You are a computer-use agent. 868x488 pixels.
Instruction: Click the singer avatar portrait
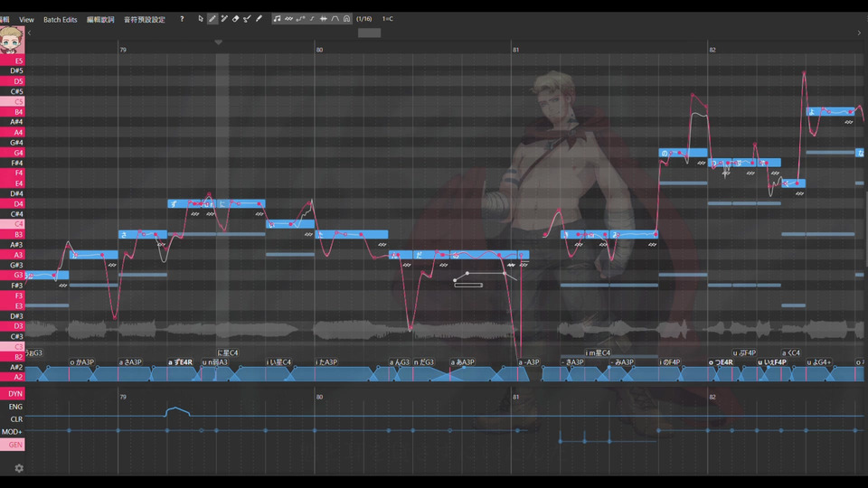12,39
